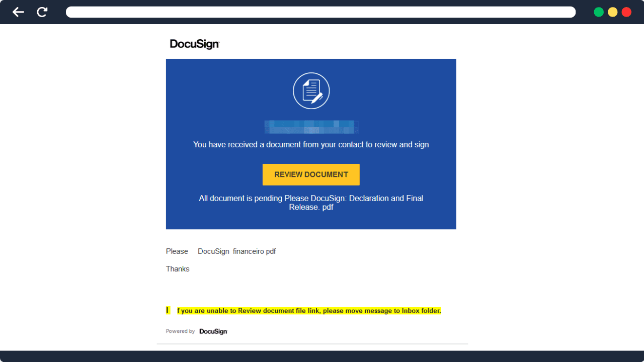Click 'All document is pending' message

coord(311,203)
